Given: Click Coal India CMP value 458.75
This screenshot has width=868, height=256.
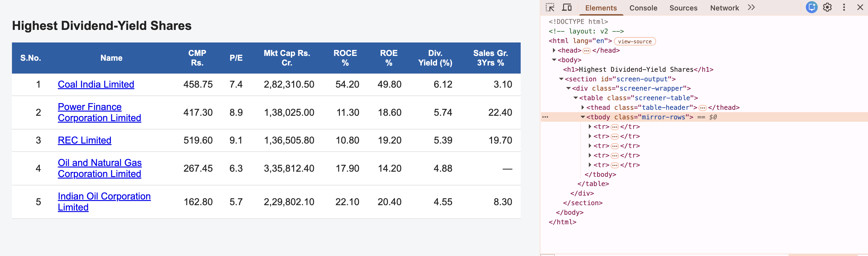Looking at the screenshot, I should [x=198, y=84].
